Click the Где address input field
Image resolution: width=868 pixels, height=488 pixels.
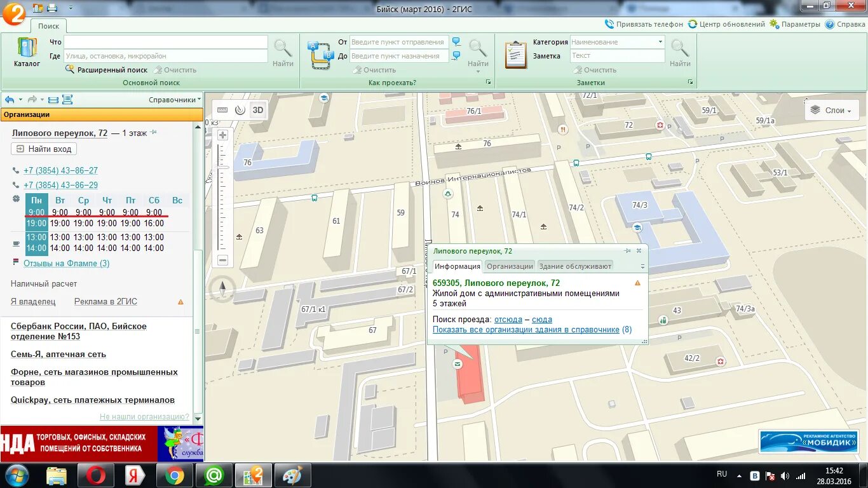165,56
